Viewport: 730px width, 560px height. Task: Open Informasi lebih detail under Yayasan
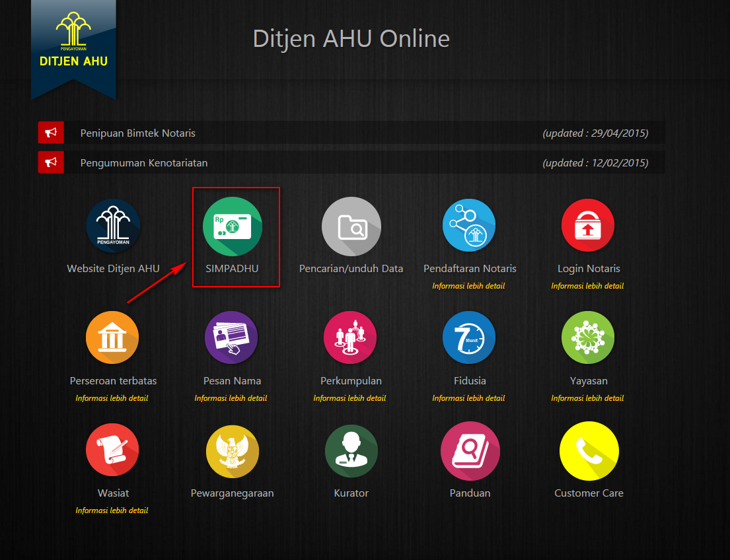[x=587, y=398]
